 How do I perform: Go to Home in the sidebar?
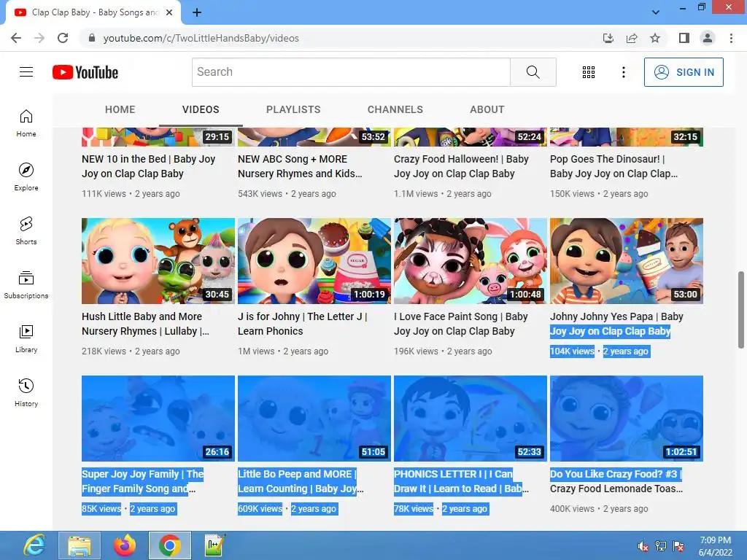[x=26, y=122]
